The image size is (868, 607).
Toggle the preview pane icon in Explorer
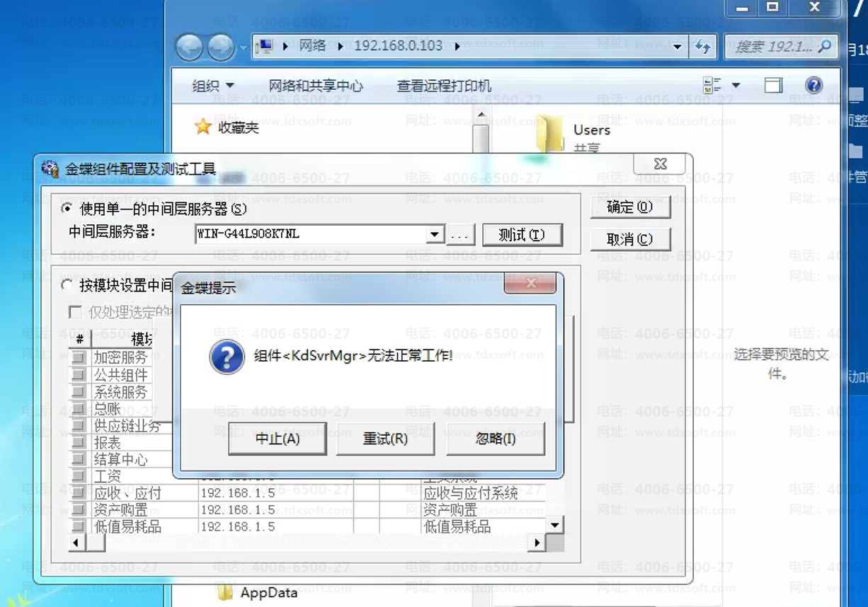[x=773, y=86]
